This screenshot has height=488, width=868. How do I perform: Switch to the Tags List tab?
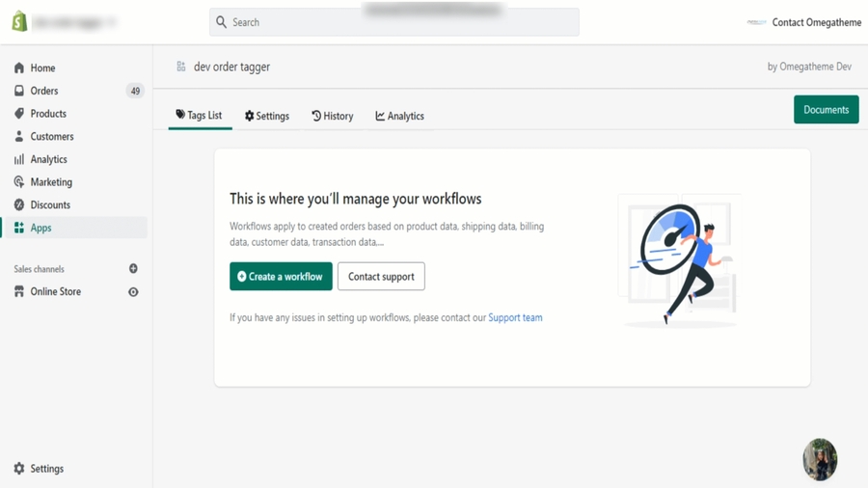click(199, 116)
